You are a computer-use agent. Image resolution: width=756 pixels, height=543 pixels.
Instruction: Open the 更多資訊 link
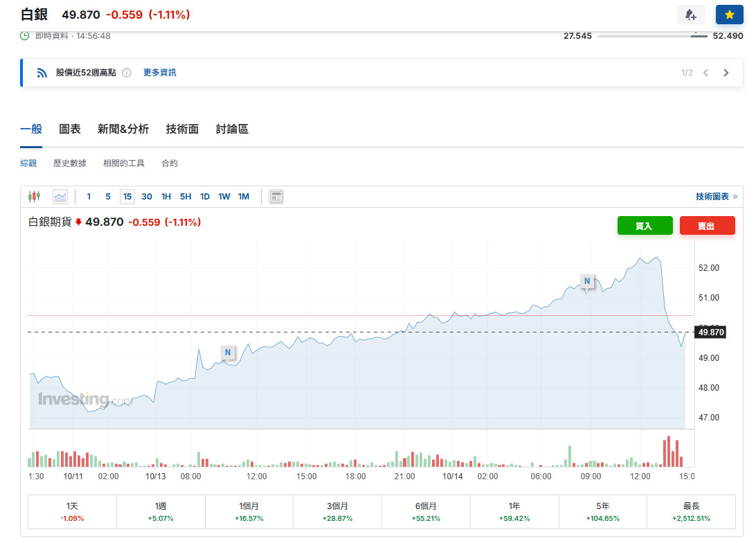pos(160,73)
